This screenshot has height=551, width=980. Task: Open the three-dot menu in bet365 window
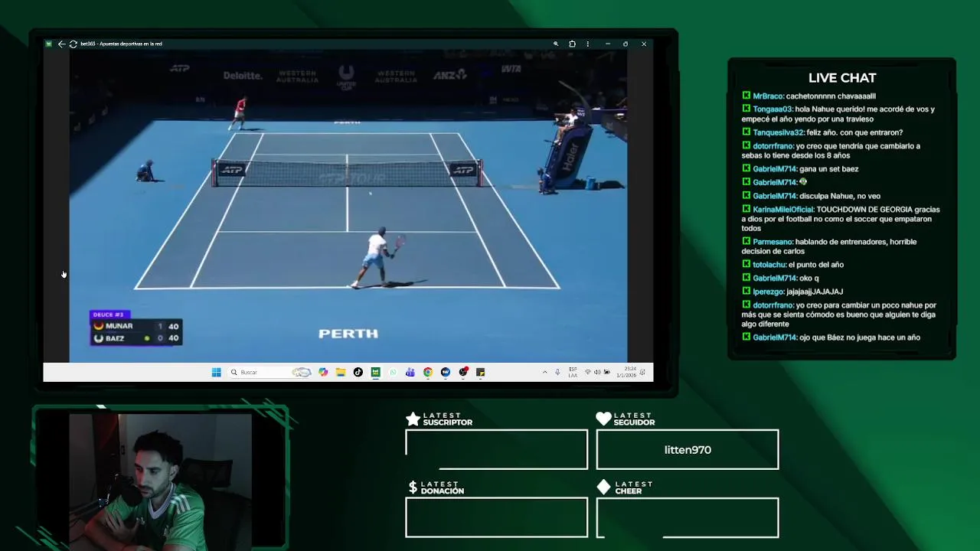588,44
